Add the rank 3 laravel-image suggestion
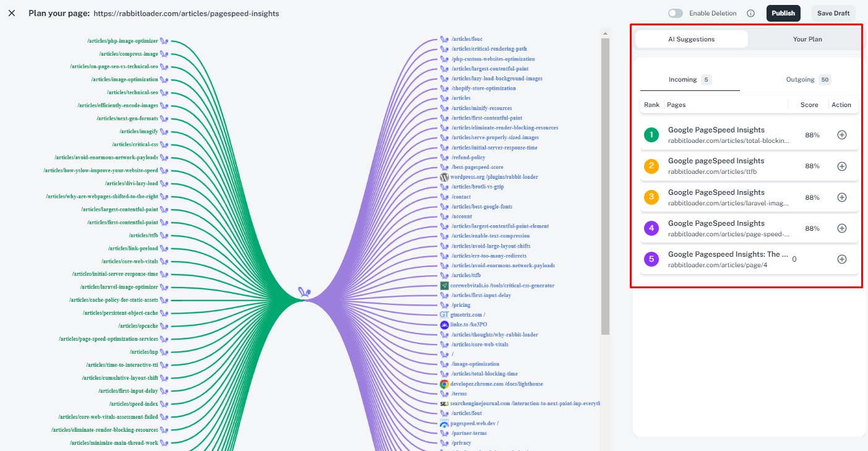Viewport: 868px width, 451px height. 841,197
